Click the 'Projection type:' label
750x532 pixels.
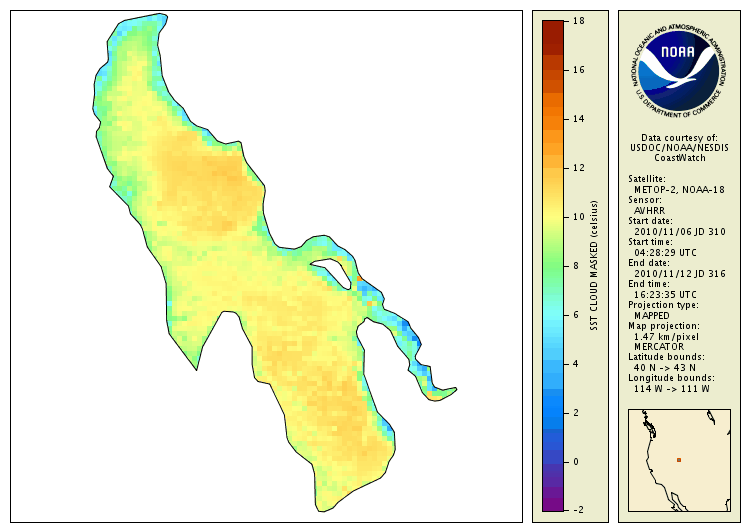tap(663, 305)
